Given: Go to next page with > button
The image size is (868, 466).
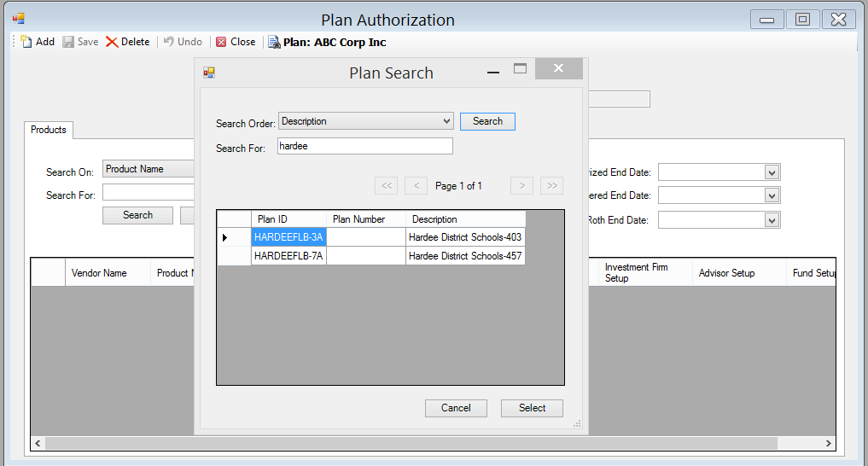Looking at the screenshot, I should tap(522, 185).
